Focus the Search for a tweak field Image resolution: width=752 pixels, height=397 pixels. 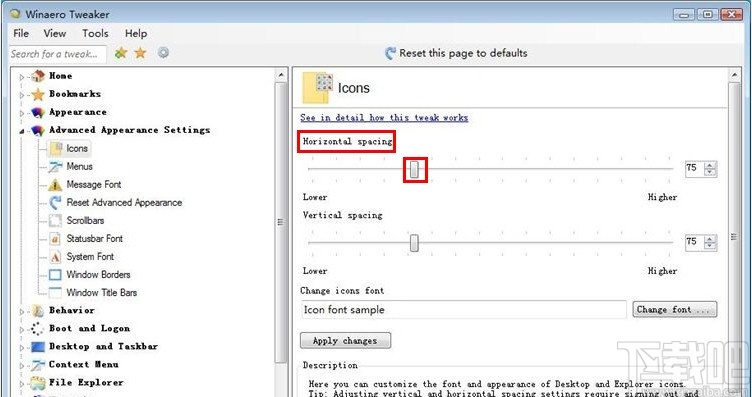coord(58,54)
